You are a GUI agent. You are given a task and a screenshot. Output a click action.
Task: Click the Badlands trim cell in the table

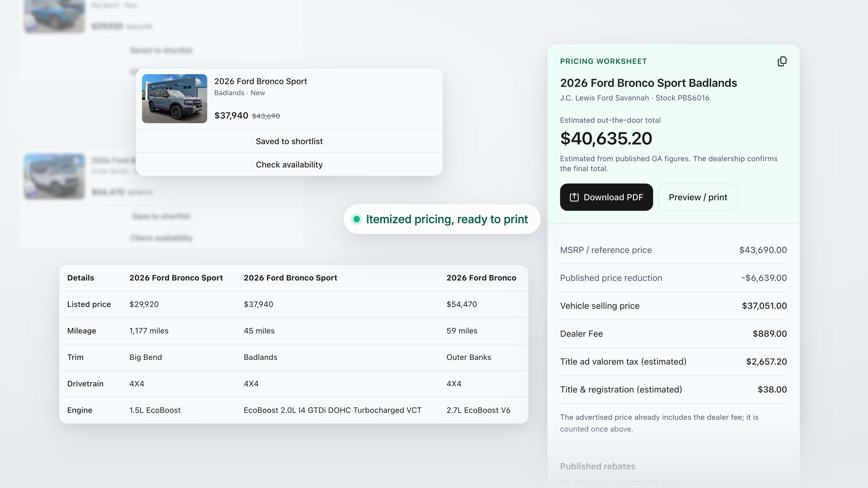click(260, 357)
